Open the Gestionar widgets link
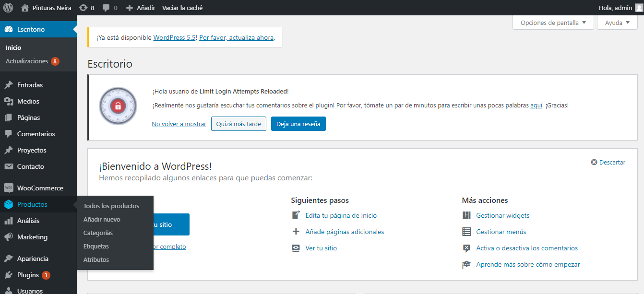Screen dimensions: 644x294 pyautogui.click(x=502, y=215)
